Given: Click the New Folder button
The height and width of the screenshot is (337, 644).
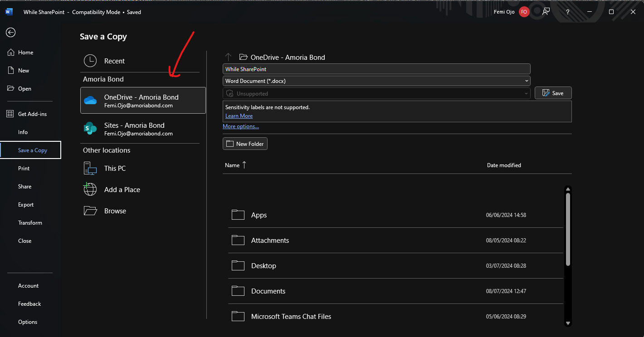Looking at the screenshot, I should 245,144.
